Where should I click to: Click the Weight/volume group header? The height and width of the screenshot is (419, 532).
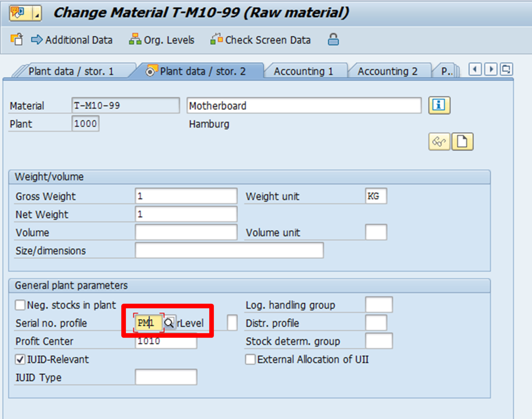[249, 177]
